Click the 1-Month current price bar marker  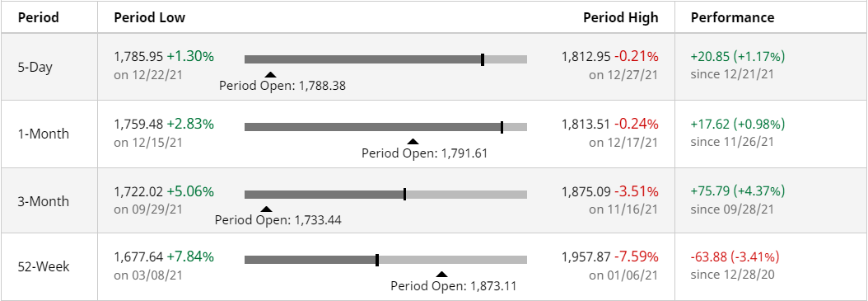[502, 127]
